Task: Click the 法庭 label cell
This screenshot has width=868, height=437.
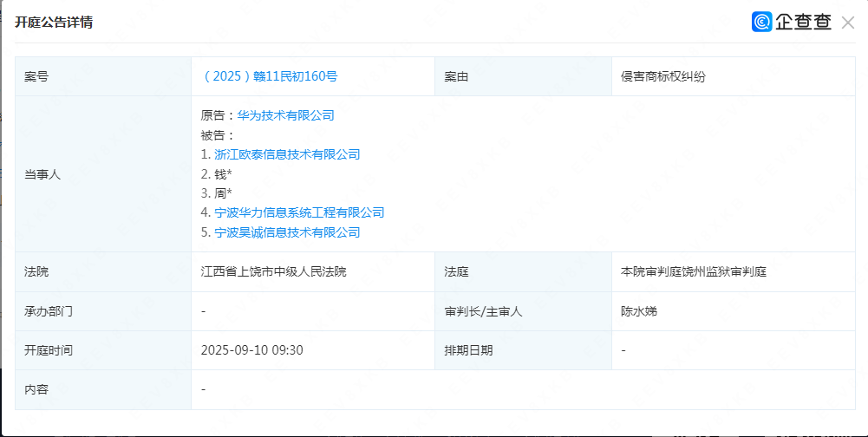Action: 523,272
